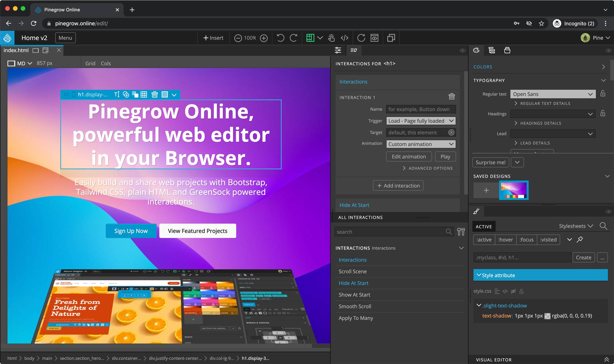Click the target picker icon in Target field
Image resolution: width=614 pixels, height=364 pixels.
click(451, 132)
